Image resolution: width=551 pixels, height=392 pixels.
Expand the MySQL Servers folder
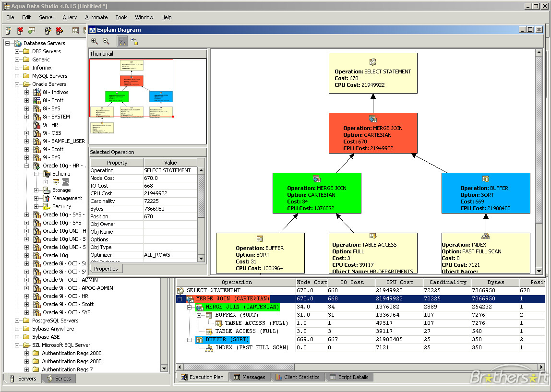(17, 76)
